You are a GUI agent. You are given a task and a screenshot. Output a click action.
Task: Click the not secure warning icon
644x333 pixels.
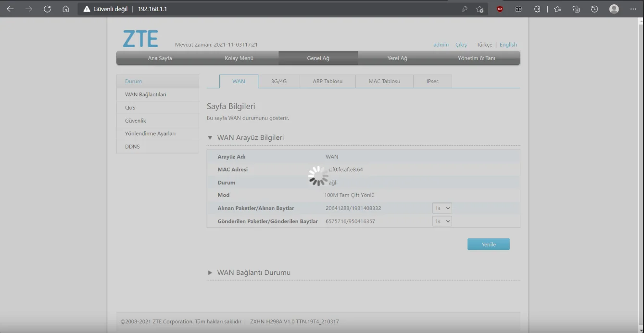(87, 9)
